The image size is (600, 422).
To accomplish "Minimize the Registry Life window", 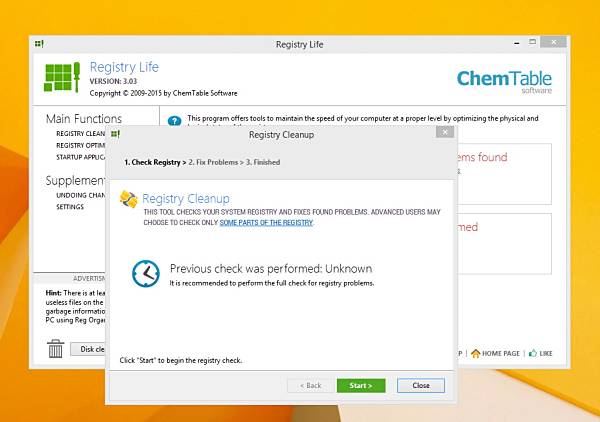I will [517, 43].
